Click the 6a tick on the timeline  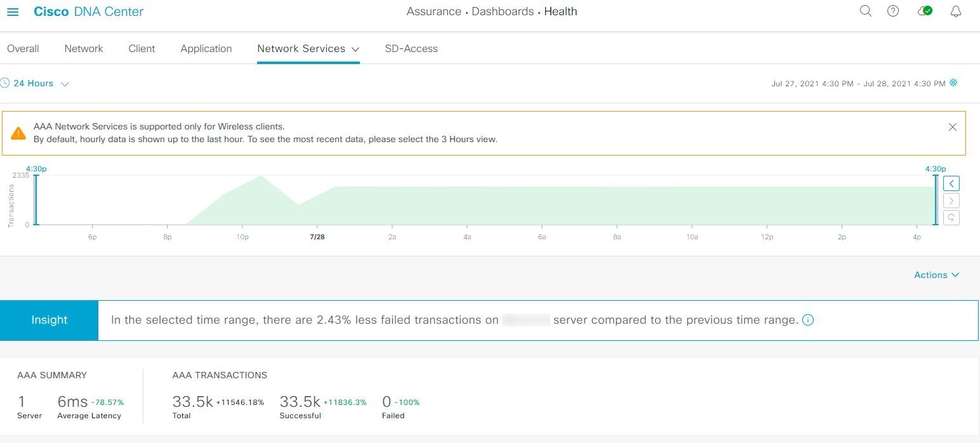[x=542, y=237]
